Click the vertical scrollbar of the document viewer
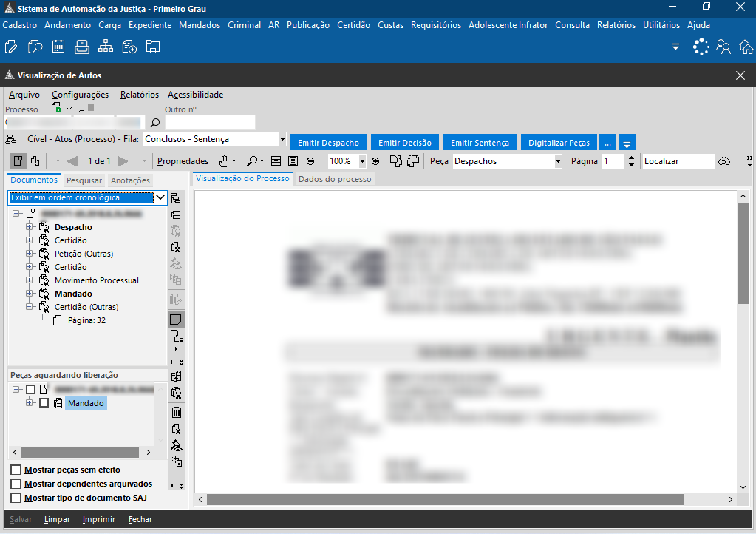The image size is (756, 534). tap(743, 253)
